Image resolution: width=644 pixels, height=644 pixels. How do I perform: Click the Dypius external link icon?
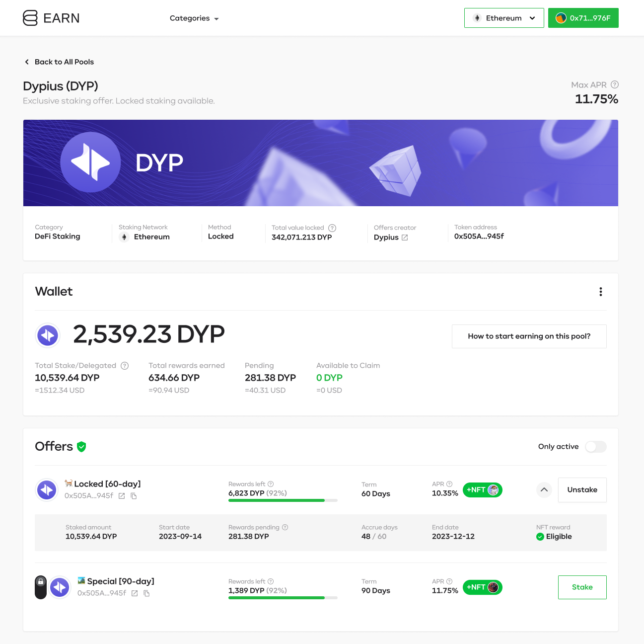pyautogui.click(x=405, y=238)
